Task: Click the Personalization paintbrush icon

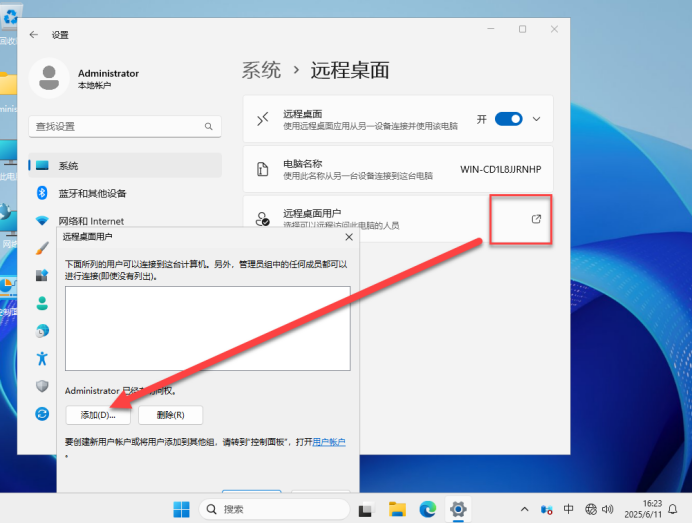Action: click(42, 247)
